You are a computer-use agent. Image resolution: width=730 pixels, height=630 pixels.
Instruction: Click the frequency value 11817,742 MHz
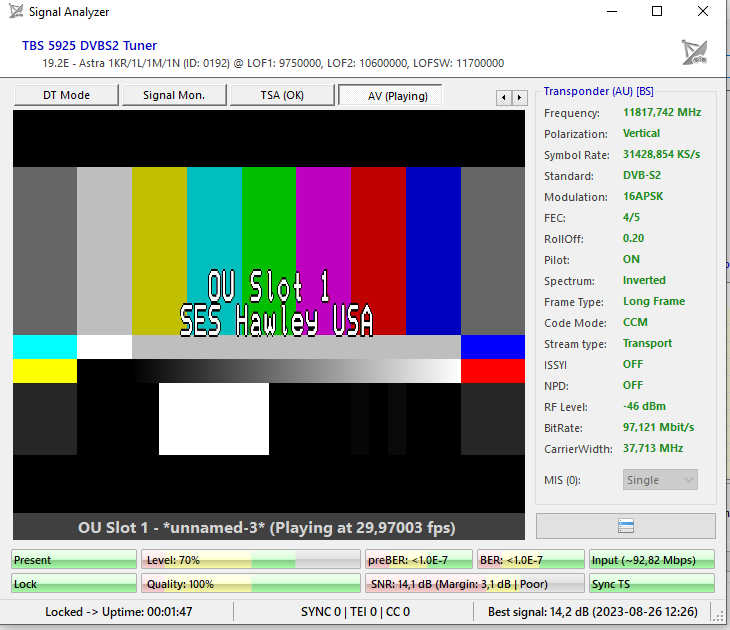[x=662, y=112]
